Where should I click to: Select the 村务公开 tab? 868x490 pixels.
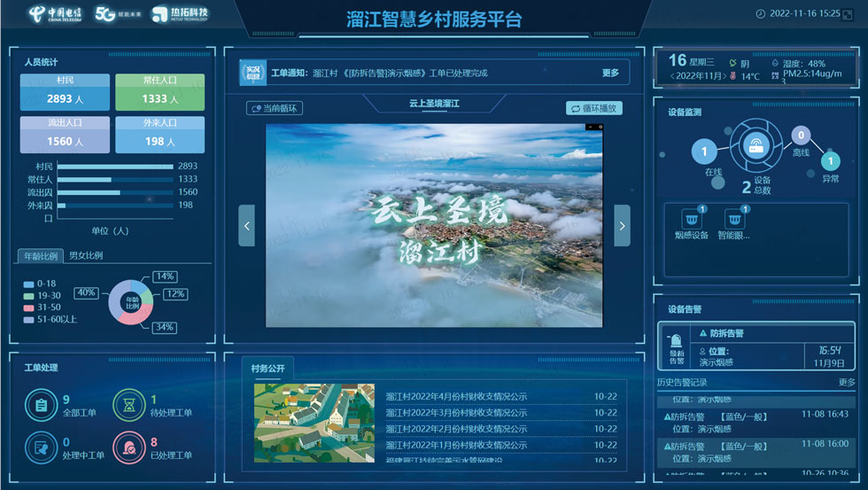pyautogui.click(x=267, y=369)
